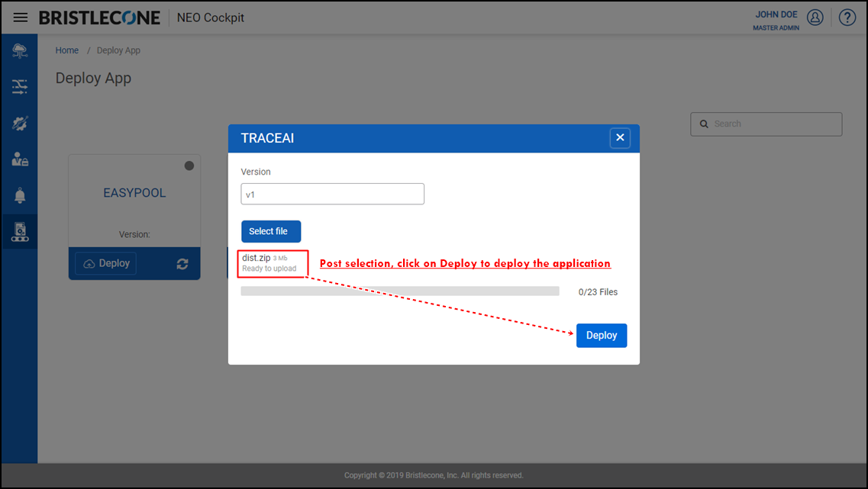The width and height of the screenshot is (868, 489).
Task: Open the user lock sidebar icon
Action: [20, 159]
